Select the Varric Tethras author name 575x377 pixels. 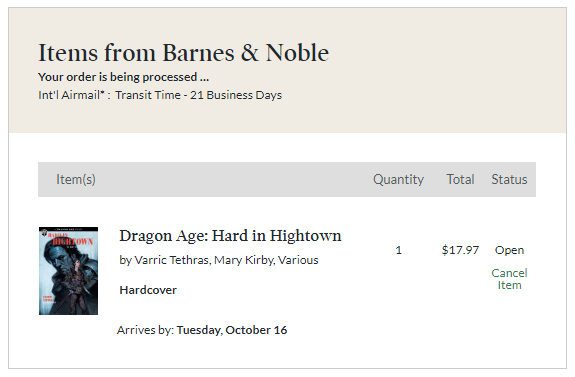point(172,260)
